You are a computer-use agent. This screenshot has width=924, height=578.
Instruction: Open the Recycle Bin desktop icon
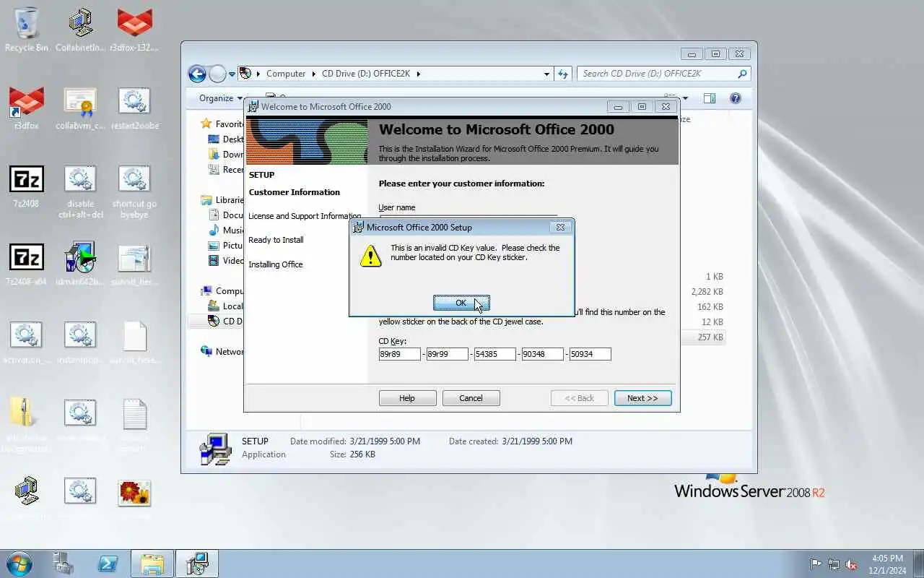(26, 30)
